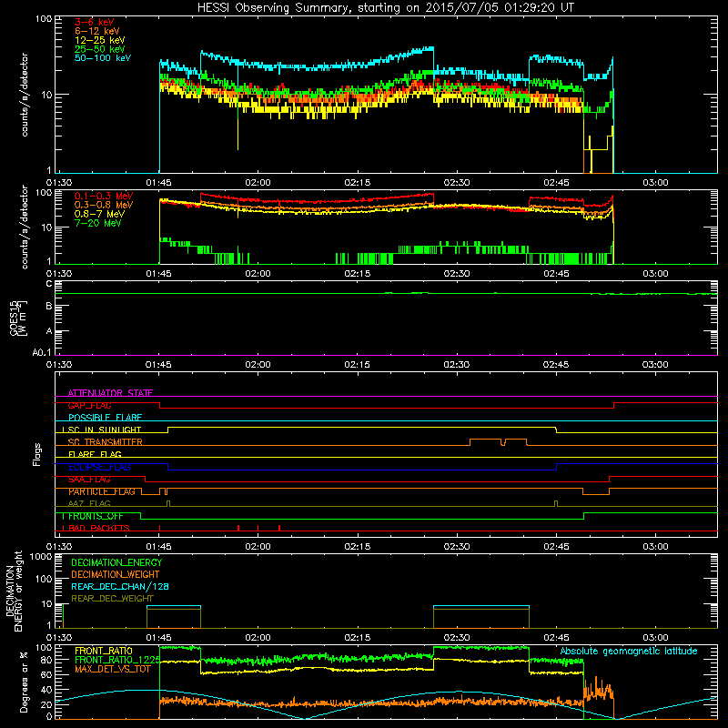Click the GAP_FLAG label
Screen dimensions: 728x728
(89, 406)
